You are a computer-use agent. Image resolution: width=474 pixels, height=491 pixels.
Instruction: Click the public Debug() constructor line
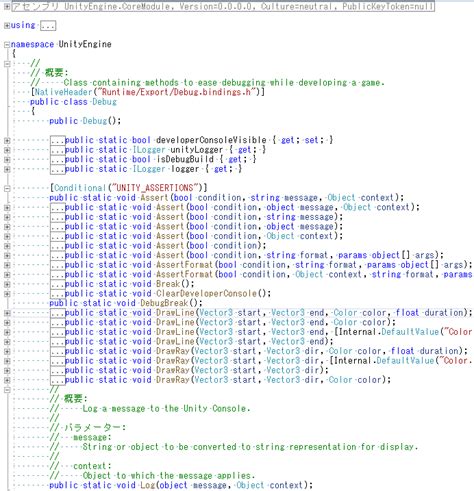pos(85,121)
